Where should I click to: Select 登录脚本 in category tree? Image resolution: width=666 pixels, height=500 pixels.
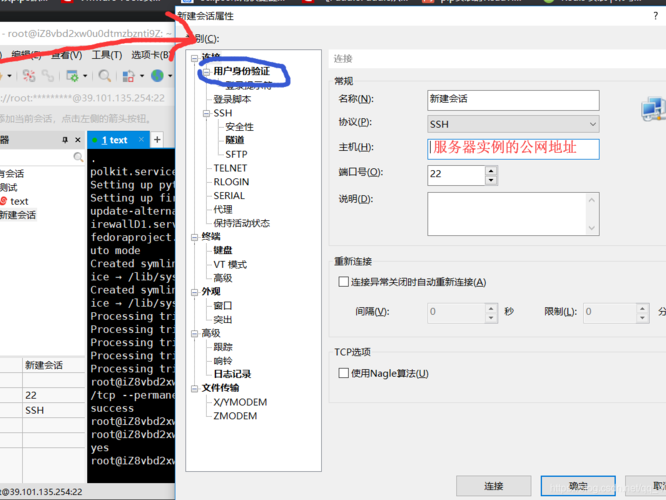pos(232,99)
